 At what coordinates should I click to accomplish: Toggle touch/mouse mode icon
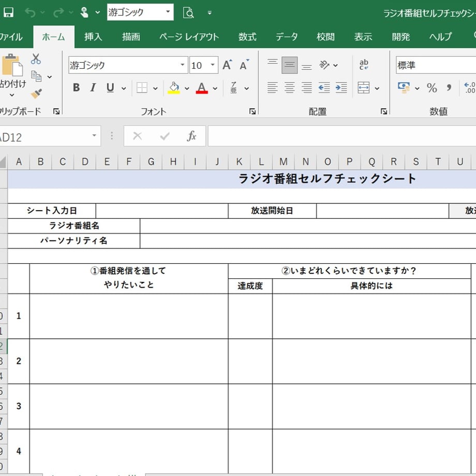84,12
